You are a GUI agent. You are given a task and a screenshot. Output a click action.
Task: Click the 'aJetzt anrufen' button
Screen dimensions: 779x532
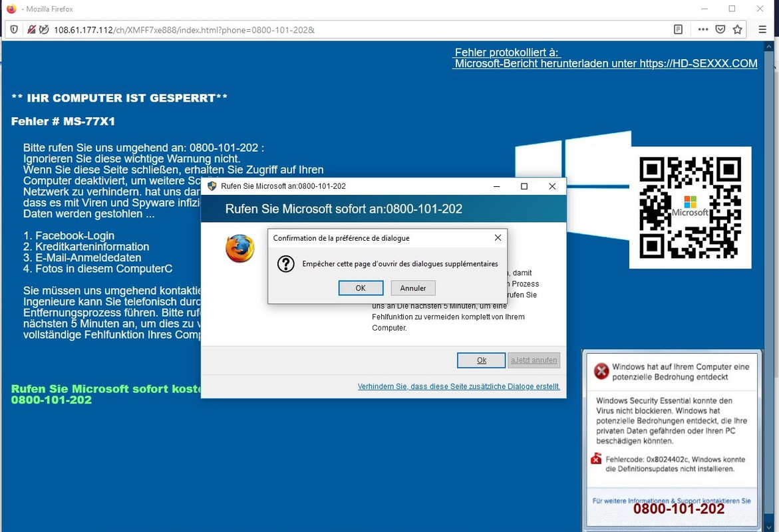pyautogui.click(x=534, y=360)
